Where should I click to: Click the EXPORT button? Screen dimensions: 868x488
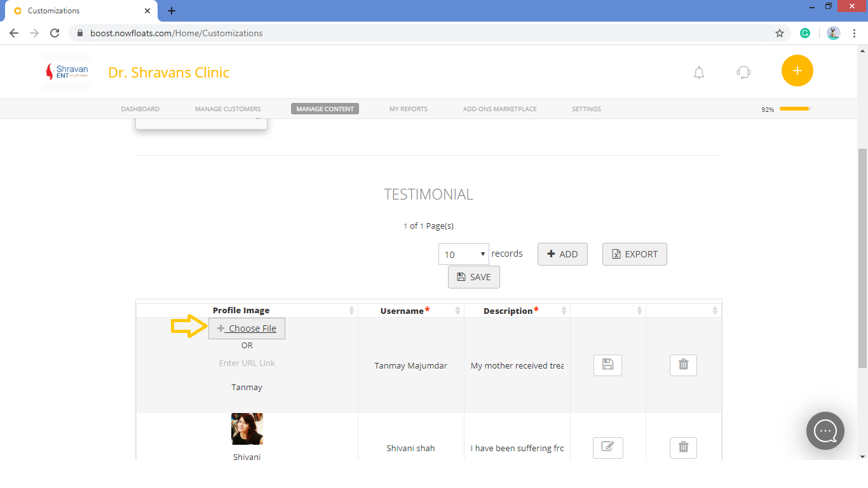tap(635, 254)
